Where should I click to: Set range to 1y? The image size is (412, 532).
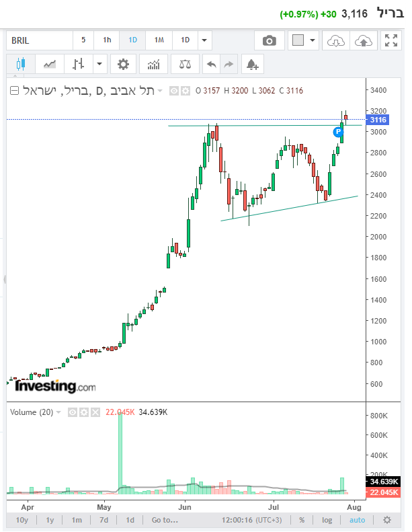(50, 520)
